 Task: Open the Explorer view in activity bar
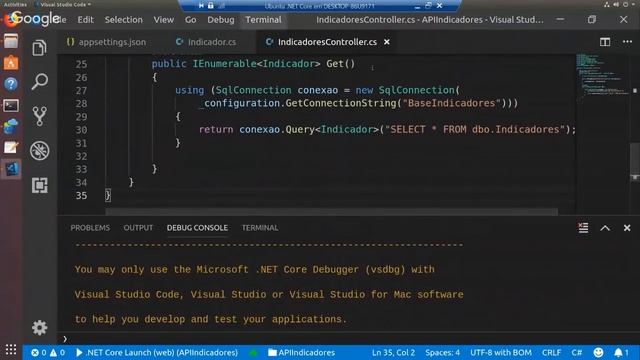click(39, 48)
